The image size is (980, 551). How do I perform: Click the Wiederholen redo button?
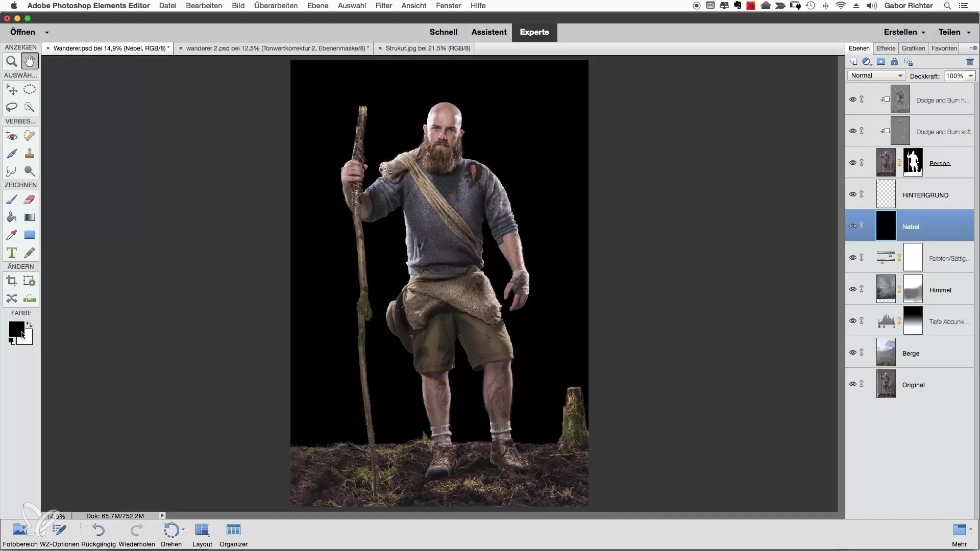pyautogui.click(x=137, y=535)
